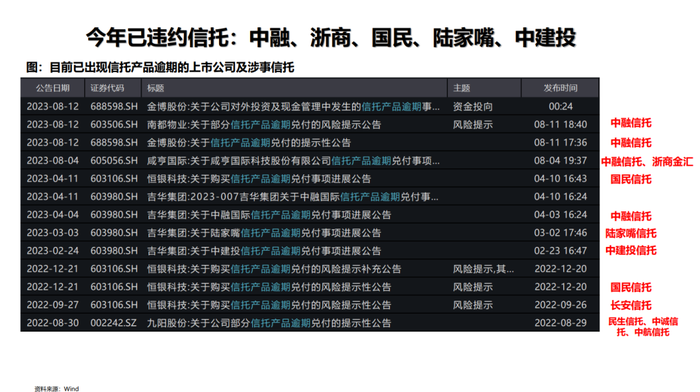Click the red label 中融信托、浙商金汇
Image resolution: width=700 pixels, height=392 pixels.
[647, 162]
